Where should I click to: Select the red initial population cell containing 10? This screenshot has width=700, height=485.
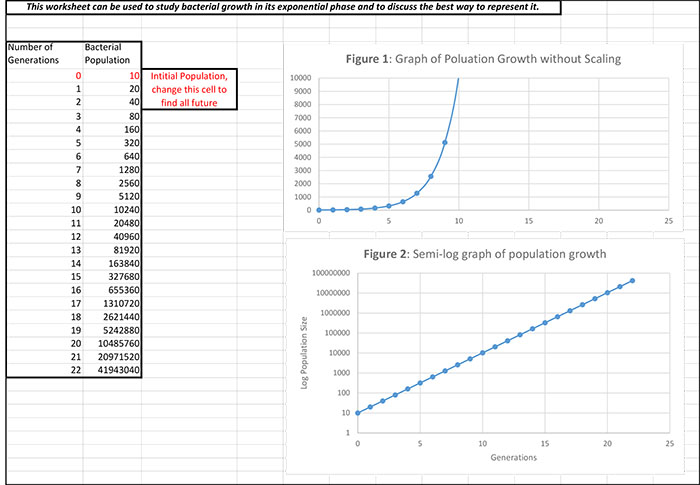pos(111,75)
